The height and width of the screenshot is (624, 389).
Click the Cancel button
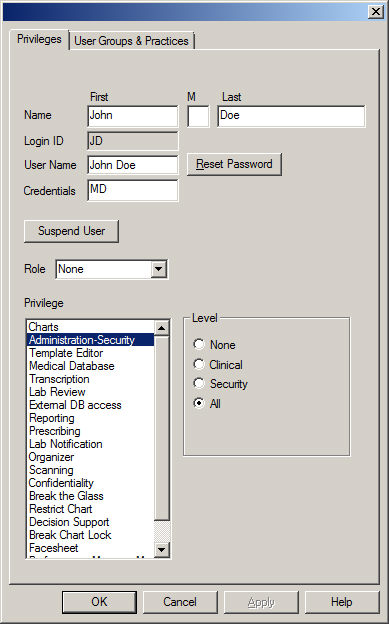180,602
